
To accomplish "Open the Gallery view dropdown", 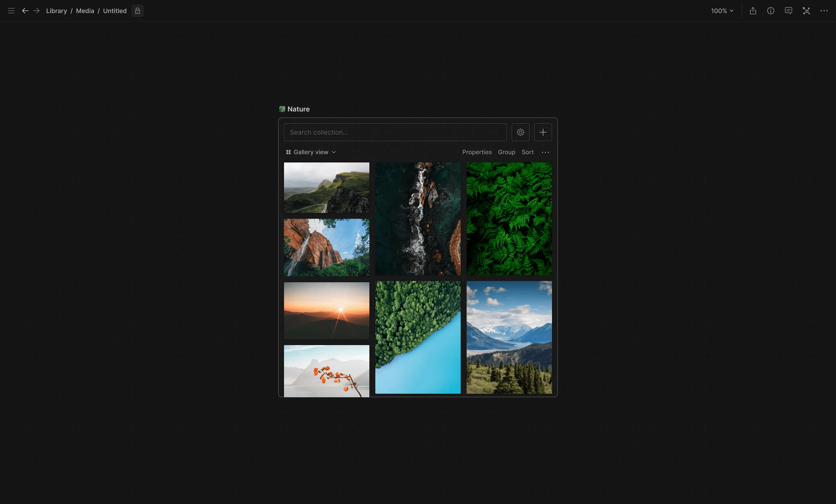I will [311, 152].
